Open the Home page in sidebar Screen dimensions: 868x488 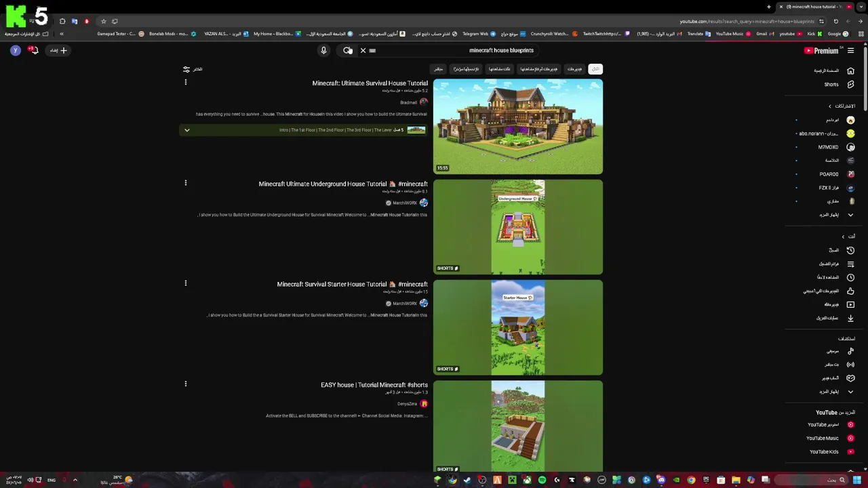[x=834, y=70]
